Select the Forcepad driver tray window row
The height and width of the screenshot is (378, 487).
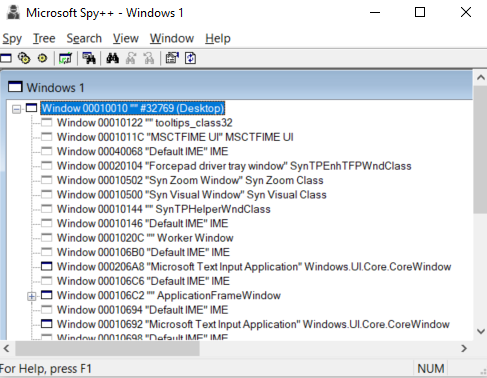[x=234, y=166]
